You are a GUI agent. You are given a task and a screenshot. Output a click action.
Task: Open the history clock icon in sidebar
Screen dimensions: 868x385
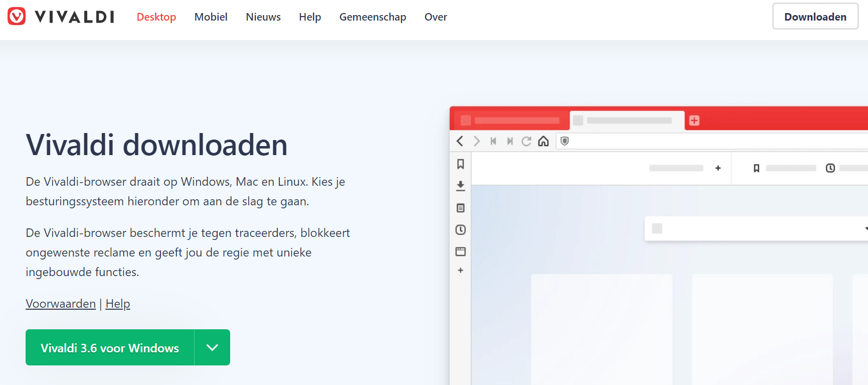click(x=460, y=230)
